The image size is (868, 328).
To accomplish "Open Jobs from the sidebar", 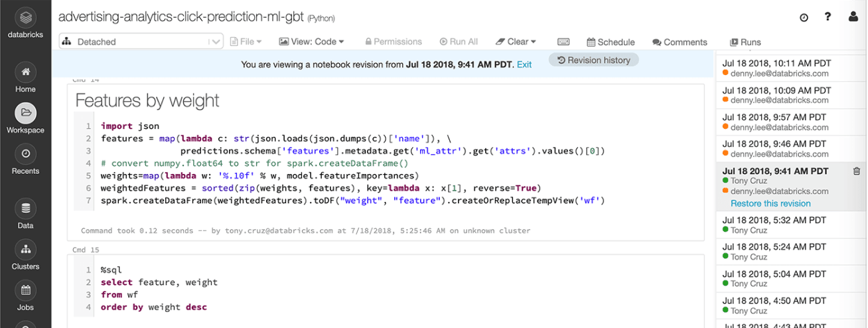I will (x=25, y=291).
